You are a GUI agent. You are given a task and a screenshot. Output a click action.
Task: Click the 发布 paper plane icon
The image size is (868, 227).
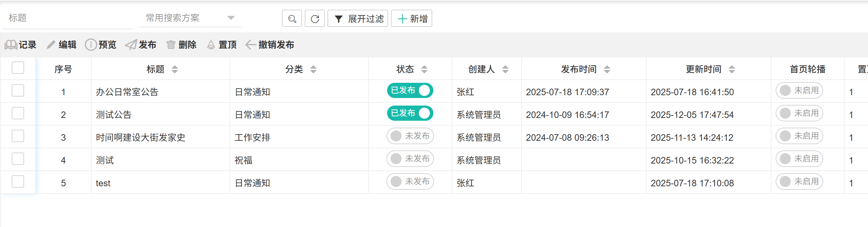coord(131,45)
